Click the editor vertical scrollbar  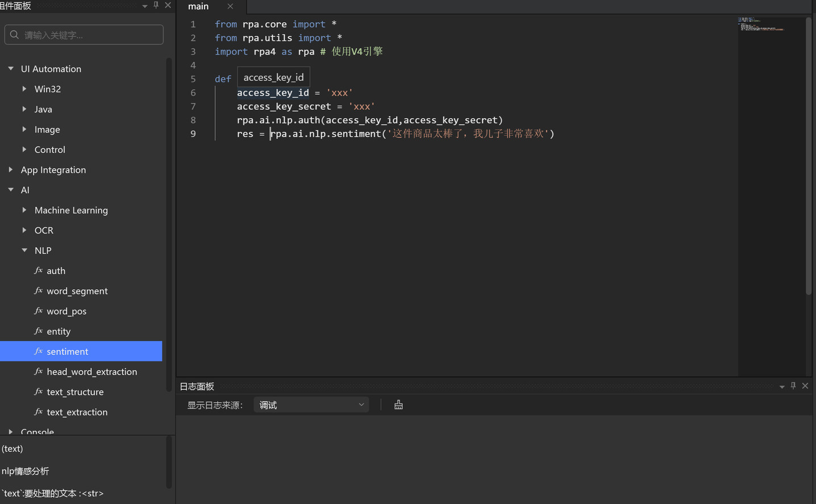809,156
